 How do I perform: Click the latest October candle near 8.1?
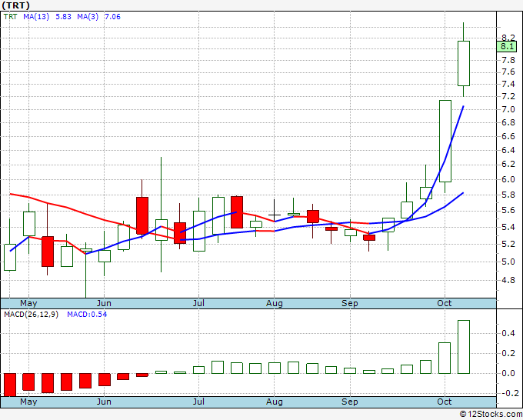tap(464, 63)
